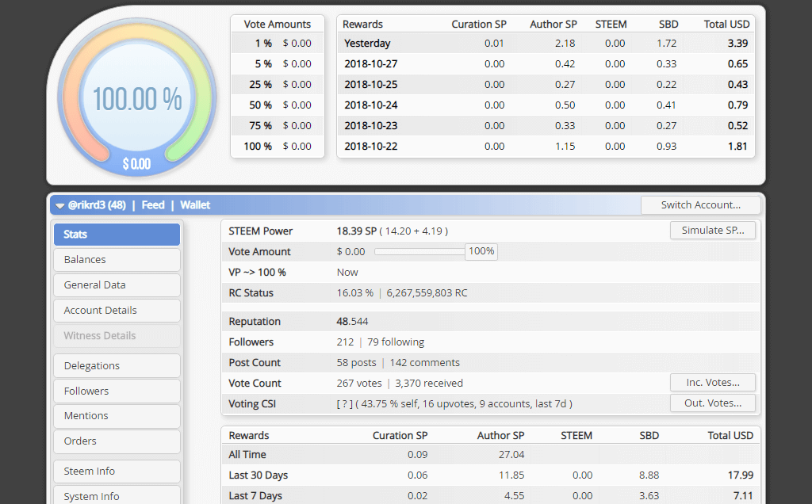Click the voting power gauge showing 100.00 %

137,97
